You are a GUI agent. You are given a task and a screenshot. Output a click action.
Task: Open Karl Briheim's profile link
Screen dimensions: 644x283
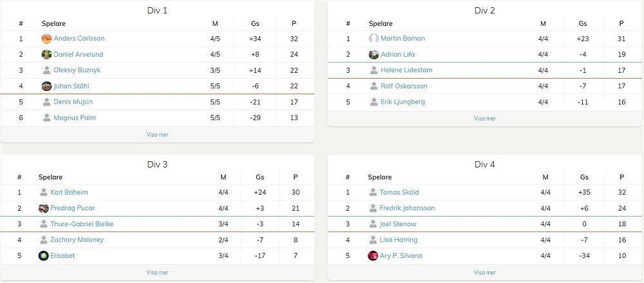(x=69, y=193)
